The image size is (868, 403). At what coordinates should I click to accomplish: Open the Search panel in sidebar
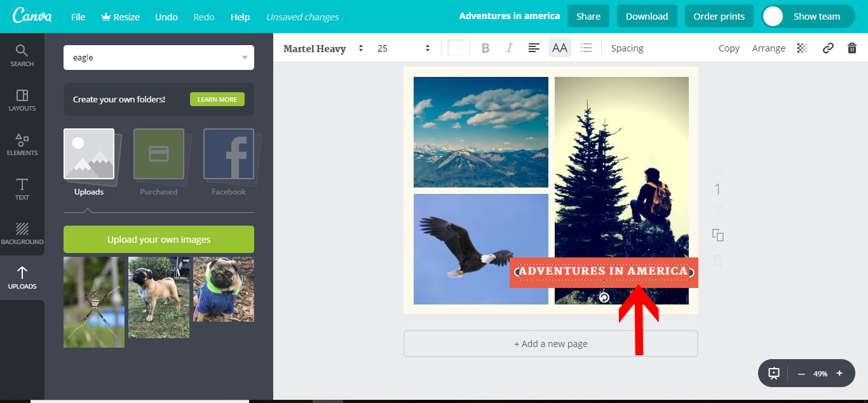[22, 54]
